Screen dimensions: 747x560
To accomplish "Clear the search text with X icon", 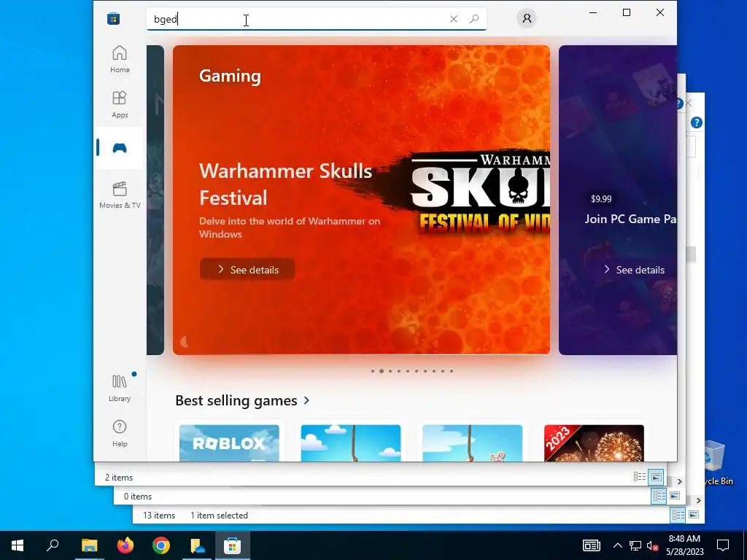I will click(454, 19).
